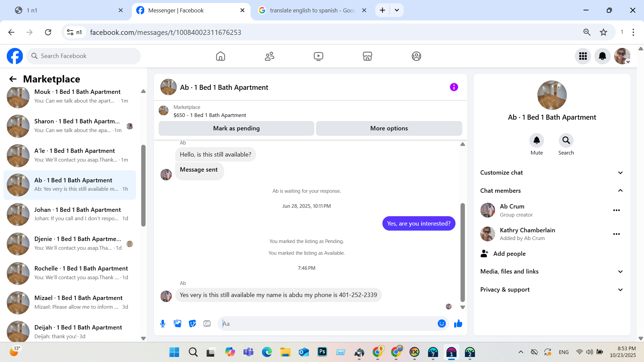Open the Facebook apps grid menu

pyautogui.click(x=583, y=56)
